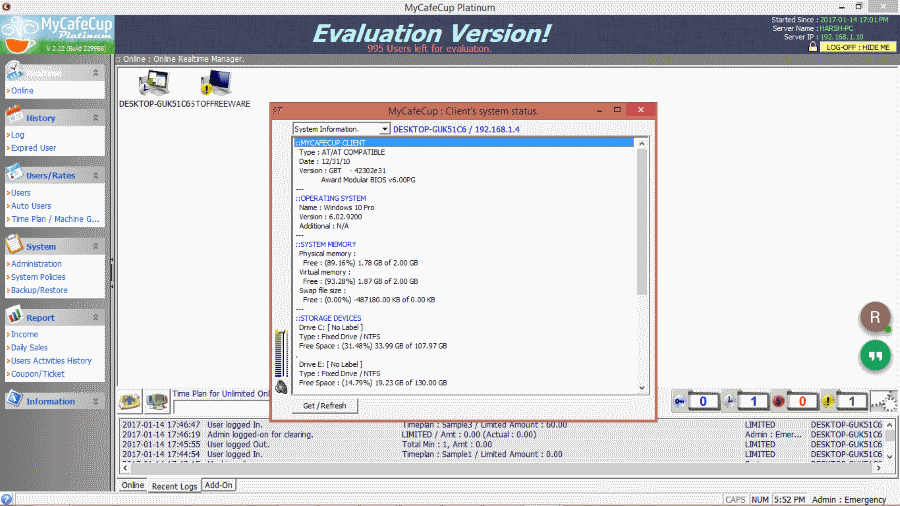Viewport: 900px width, 506px height.
Task: Collapse the Realtime sidebar section
Action: click(x=96, y=73)
